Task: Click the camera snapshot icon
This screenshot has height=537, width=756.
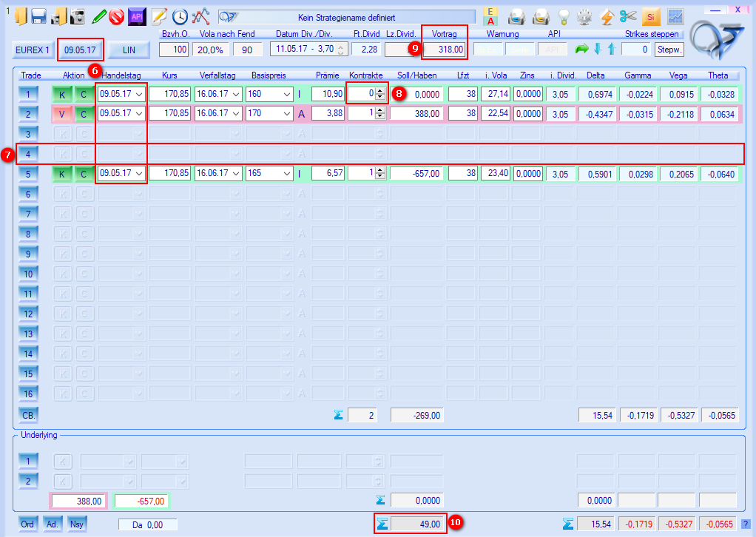Action: pos(78,16)
